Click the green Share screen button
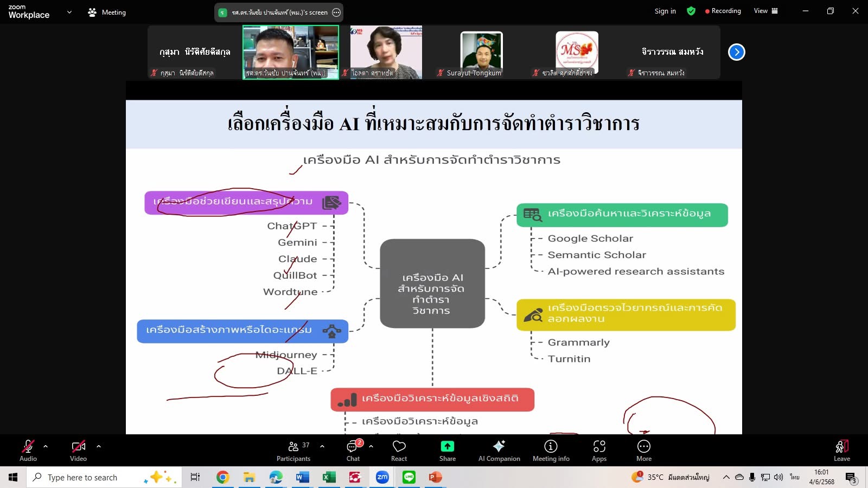The width and height of the screenshot is (868, 488). pos(448,450)
